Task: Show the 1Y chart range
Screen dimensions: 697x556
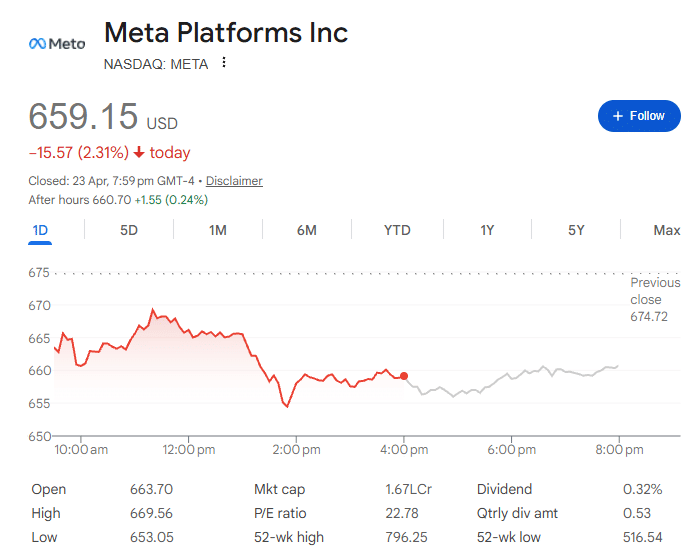Action: [487, 230]
